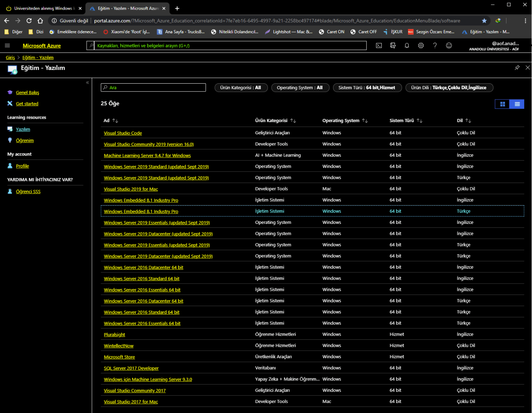Open the directory and subscription filter icon
Image resolution: width=532 pixels, height=413 pixels.
393,46
